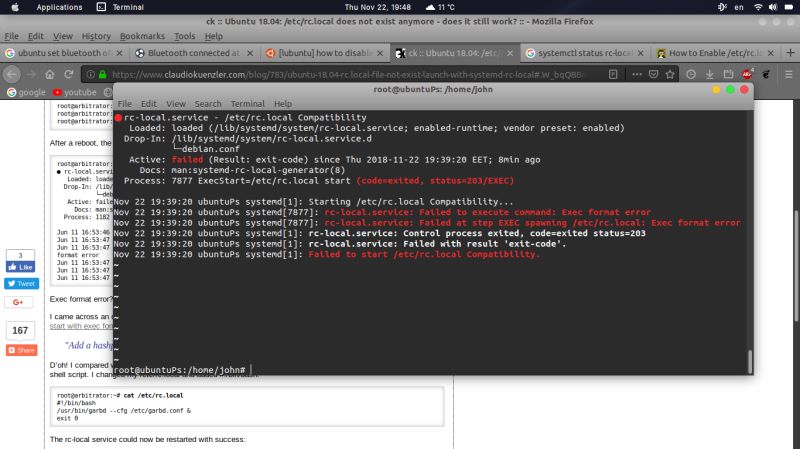The width and height of the screenshot is (800, 449).
Task: Open Firefox Tools menu
Action: (x=185, y=36)
